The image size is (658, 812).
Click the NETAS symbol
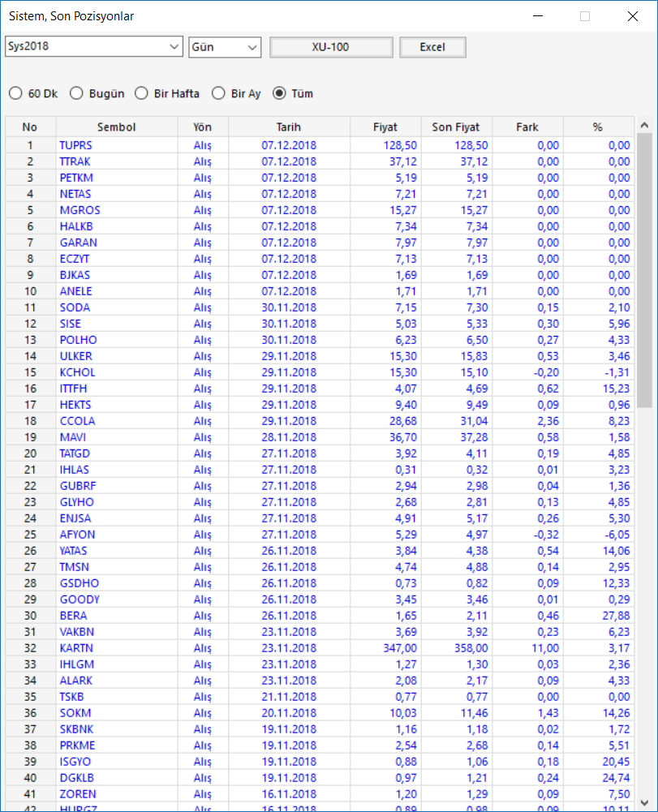coord(75,194)
